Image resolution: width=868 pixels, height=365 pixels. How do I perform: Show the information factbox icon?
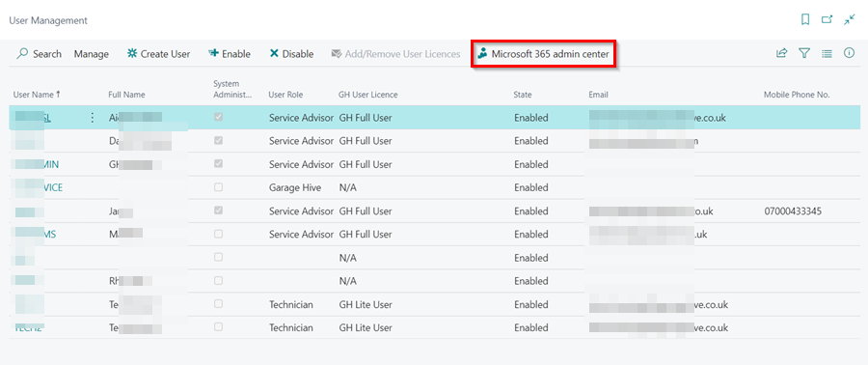pos(849,53)
